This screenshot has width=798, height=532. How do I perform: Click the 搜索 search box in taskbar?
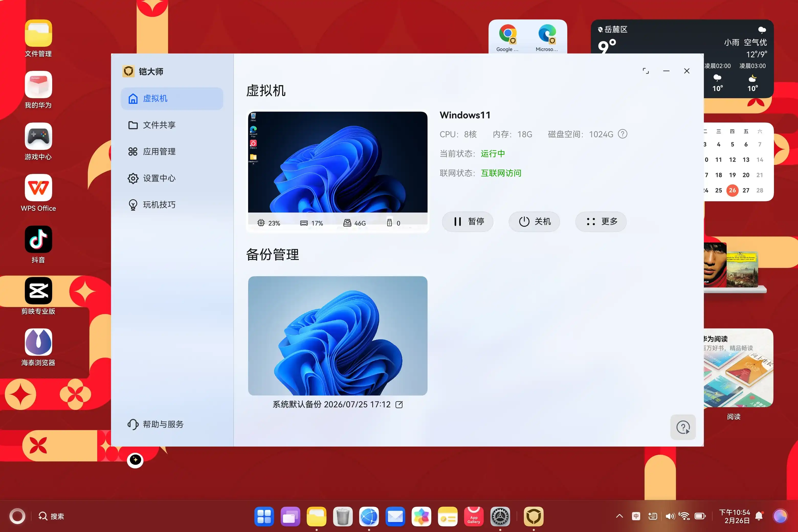click(51, 516)
